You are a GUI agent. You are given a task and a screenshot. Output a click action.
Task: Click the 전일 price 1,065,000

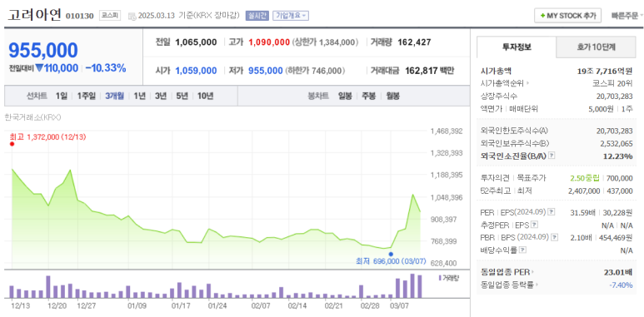196,42
